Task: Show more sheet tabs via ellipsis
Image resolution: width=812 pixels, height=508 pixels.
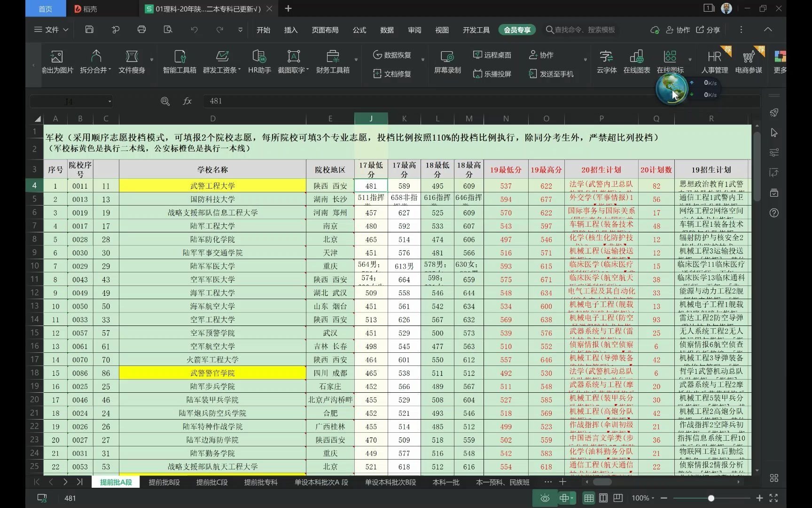Action: [x=548, y=482]
